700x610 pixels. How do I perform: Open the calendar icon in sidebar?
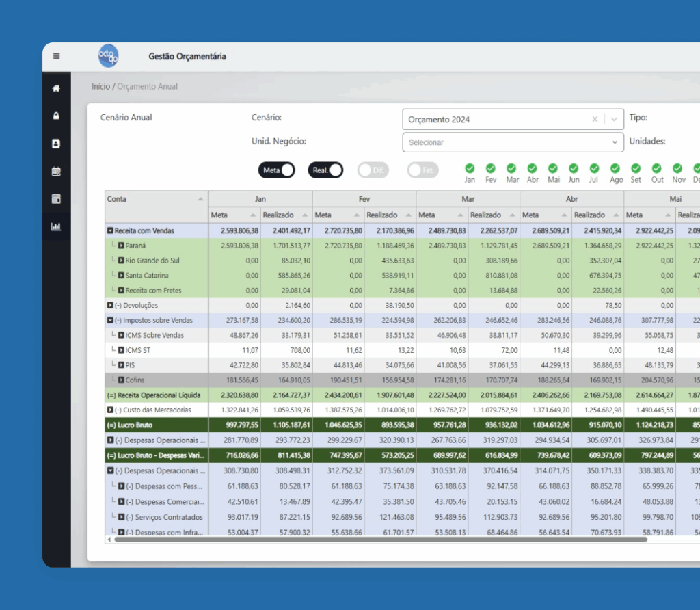point(57,172)
